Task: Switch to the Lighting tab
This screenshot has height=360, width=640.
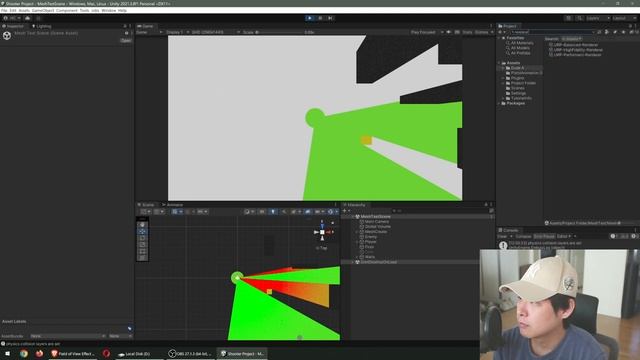Action: [x=42, y=26]
